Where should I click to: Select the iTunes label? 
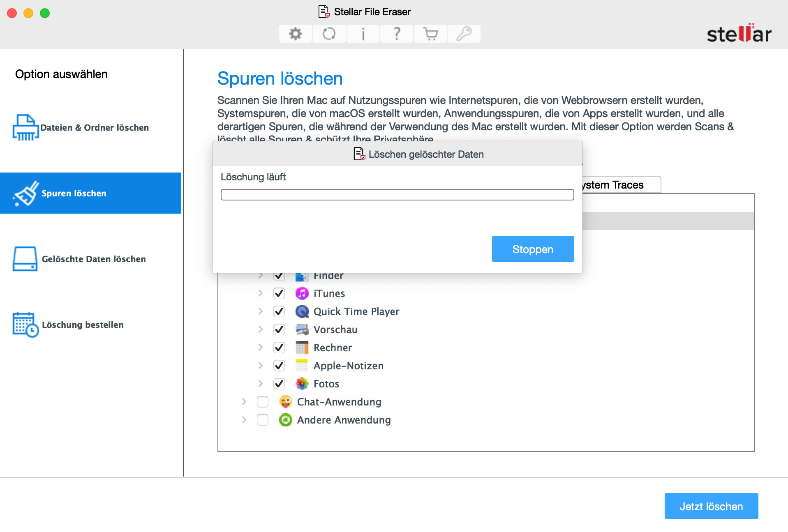click(x=329, y=293)
